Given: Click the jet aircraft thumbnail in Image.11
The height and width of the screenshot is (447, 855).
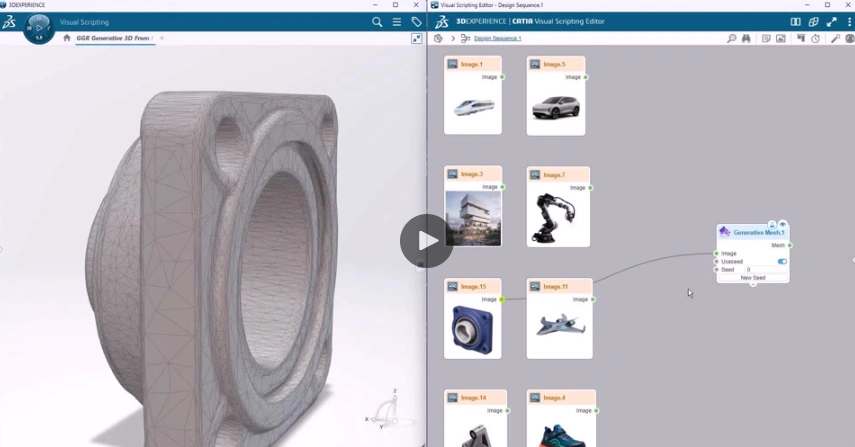Looking at the screenshot, I should click(561, 326).
